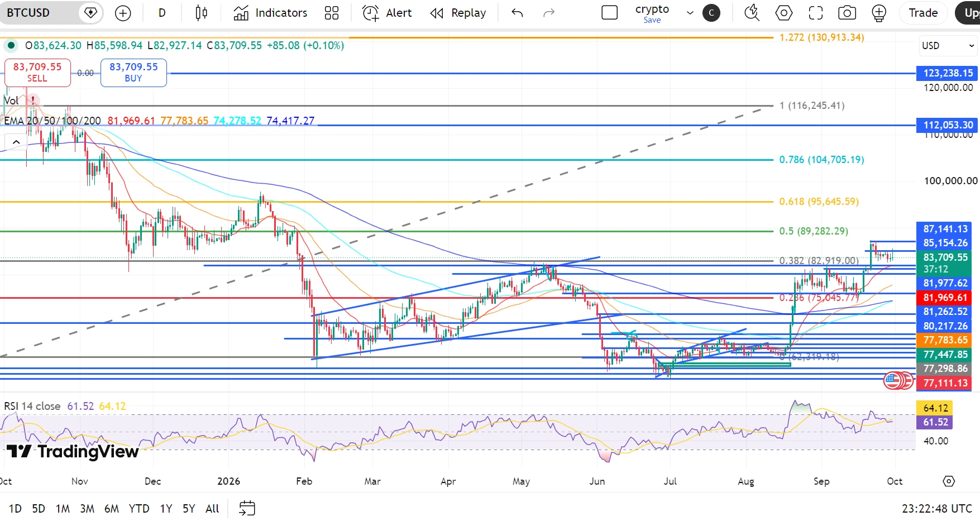The width and height of the screenshot is (980, 521).
Task: Create a new Alert
Action: tap(387, 13)
